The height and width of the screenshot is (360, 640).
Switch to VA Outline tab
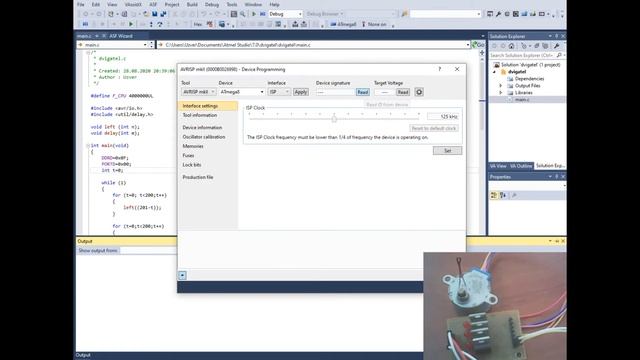click(x=522, y=166)
